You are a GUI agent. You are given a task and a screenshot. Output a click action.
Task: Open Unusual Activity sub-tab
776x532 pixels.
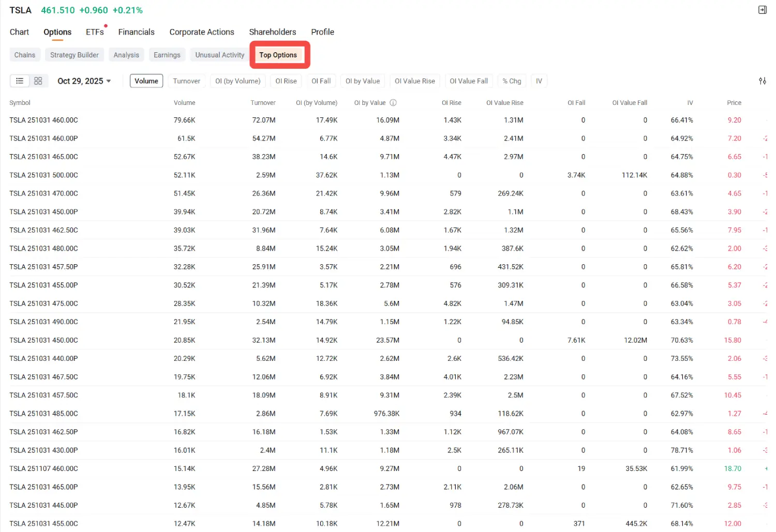pos(220,55)
